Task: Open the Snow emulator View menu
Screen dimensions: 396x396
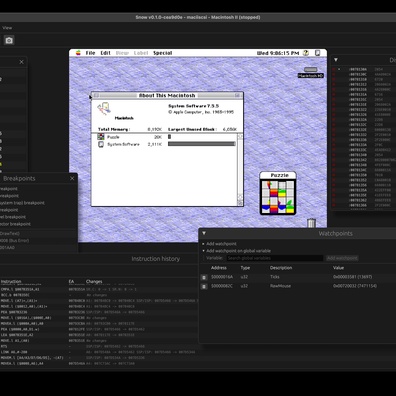Action: click(7, 28)
